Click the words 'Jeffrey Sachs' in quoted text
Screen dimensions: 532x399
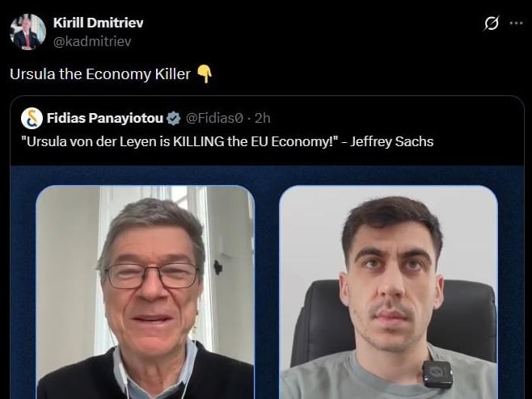(x=392, y=141)
